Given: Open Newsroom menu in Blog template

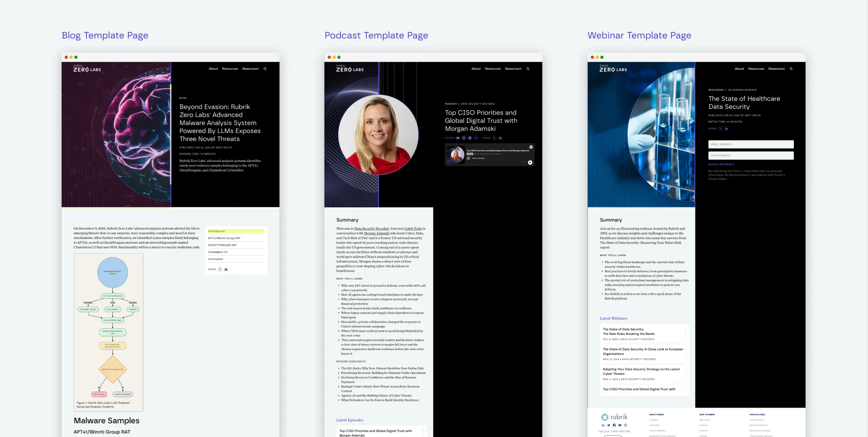Looking at the screenshot, I should (x=250, y=69).
